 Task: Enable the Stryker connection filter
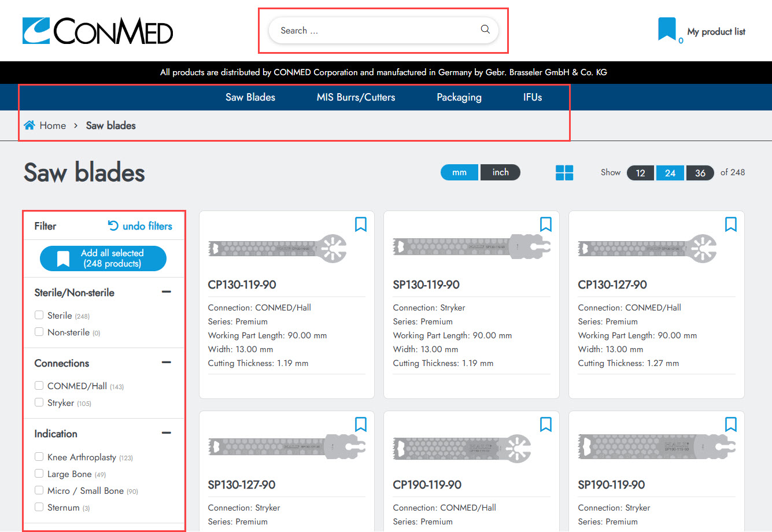click(x=39, y=402)
